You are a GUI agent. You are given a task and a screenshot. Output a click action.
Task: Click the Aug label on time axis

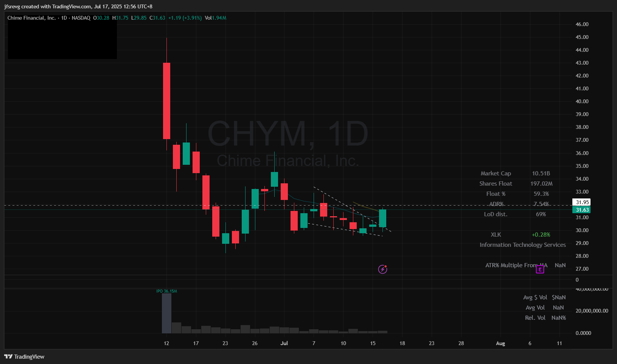click(500, 343)
